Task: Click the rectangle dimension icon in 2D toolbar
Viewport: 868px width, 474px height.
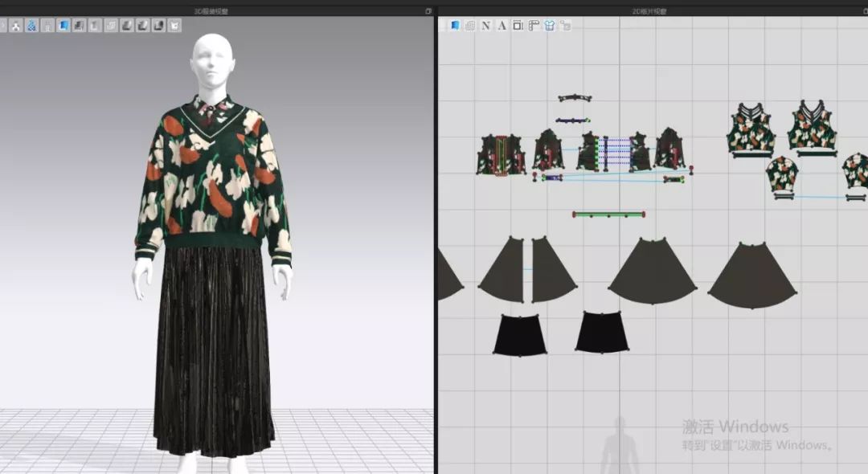Action: pos(518,26)
